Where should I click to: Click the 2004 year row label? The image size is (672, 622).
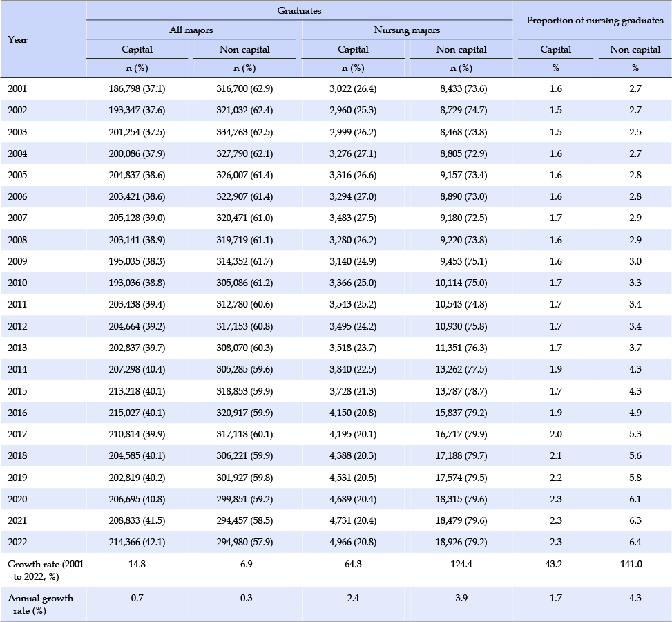[x=17, y=153]
